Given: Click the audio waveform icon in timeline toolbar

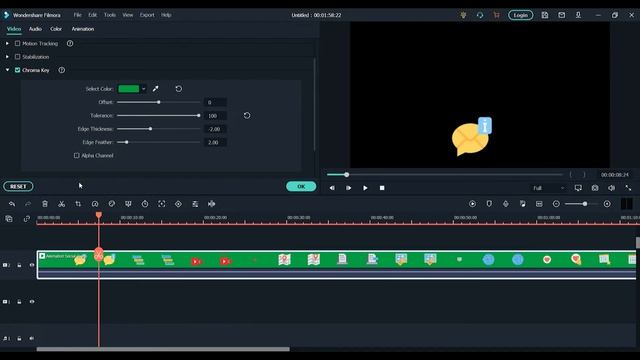Looking at the screenshot, I should click(211, 204).
